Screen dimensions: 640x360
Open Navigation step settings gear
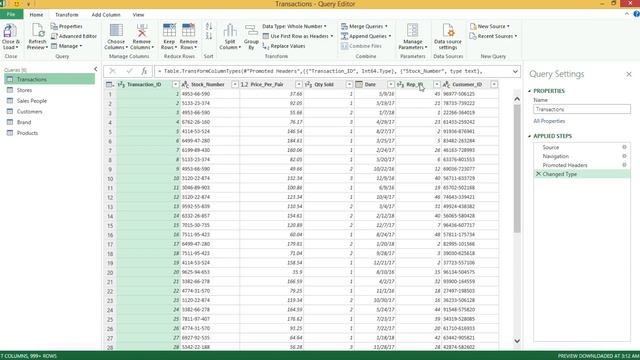click(x=624, y=156)
